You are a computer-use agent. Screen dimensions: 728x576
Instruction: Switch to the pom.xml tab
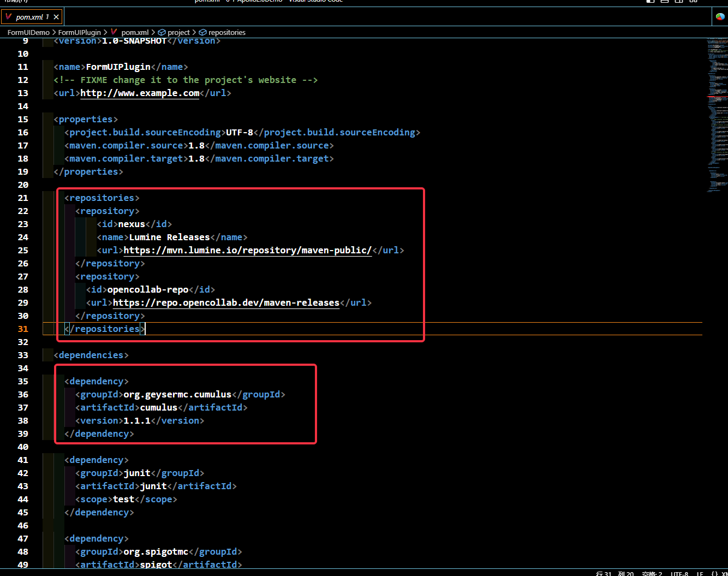point(32,17)
